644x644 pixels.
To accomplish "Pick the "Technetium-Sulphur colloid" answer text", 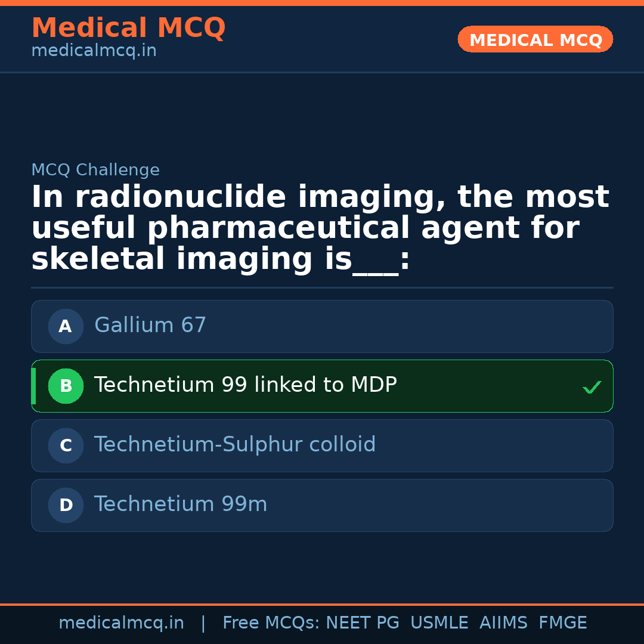I will (235, 445).
